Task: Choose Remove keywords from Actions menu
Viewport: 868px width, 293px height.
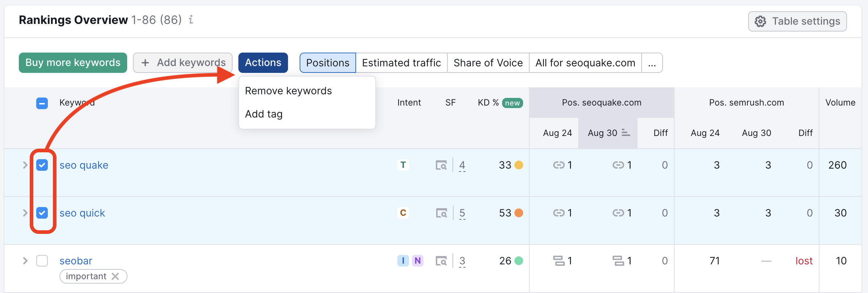Action: click(288, 91)
